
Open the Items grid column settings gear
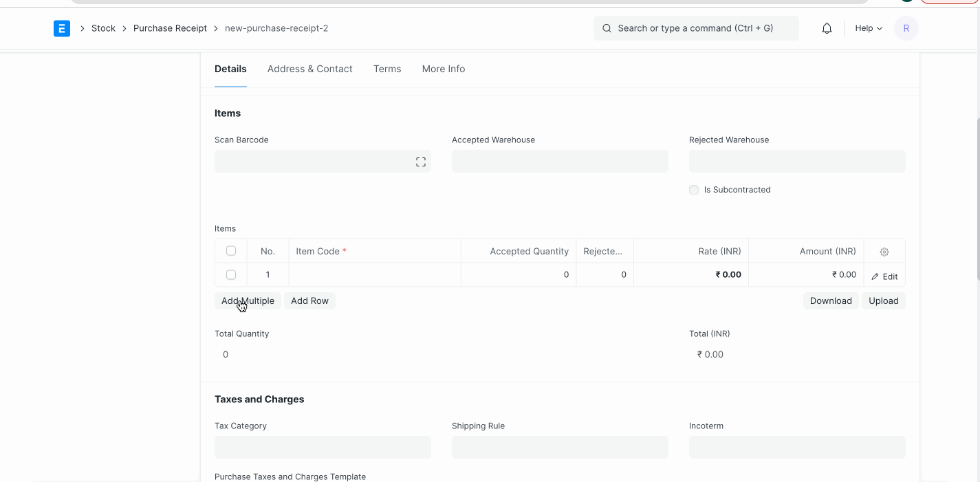[884, 251]
